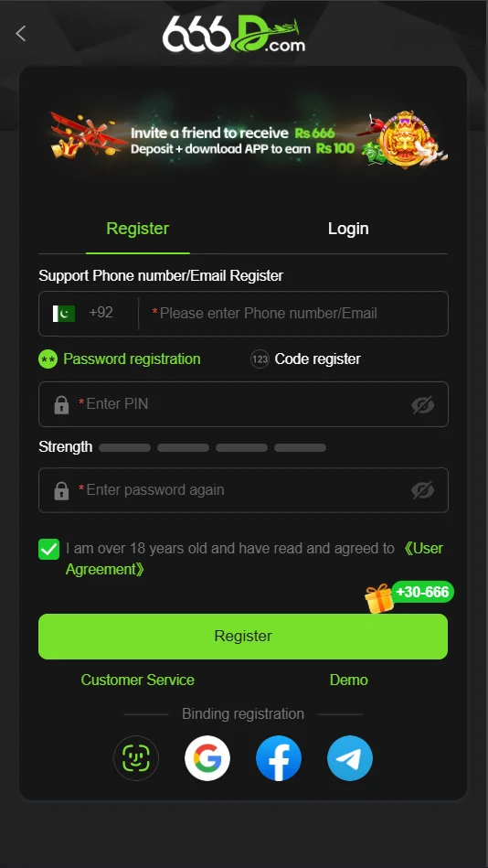Go back using the top-left arrow
The width and height of the screenshot is (488, 868).
(x=20, y=34)
